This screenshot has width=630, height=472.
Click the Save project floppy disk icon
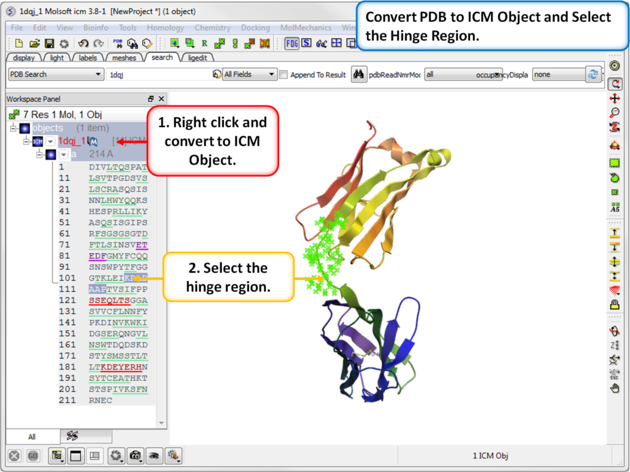coord(50,44)
